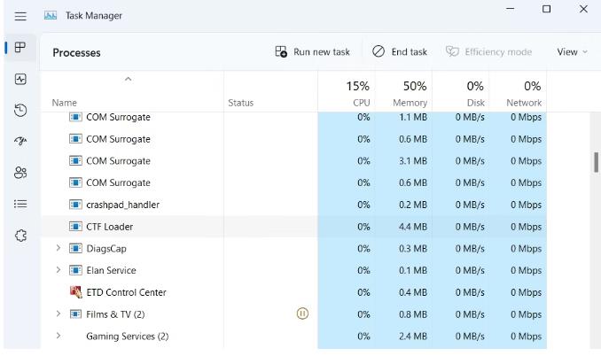The image size is (601, 364).
Task: Select the Gaming Services (2) row
Action: point(294,336)
